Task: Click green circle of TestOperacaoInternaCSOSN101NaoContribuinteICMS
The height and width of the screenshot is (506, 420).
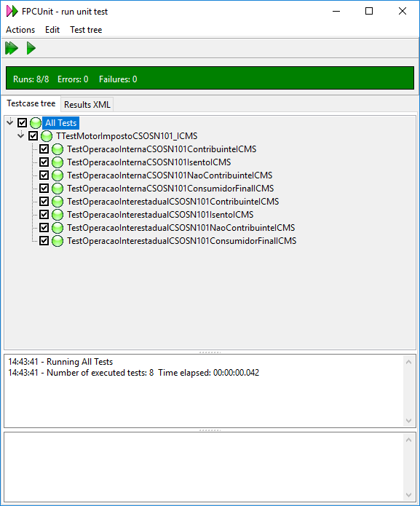Action: [58, 175]
